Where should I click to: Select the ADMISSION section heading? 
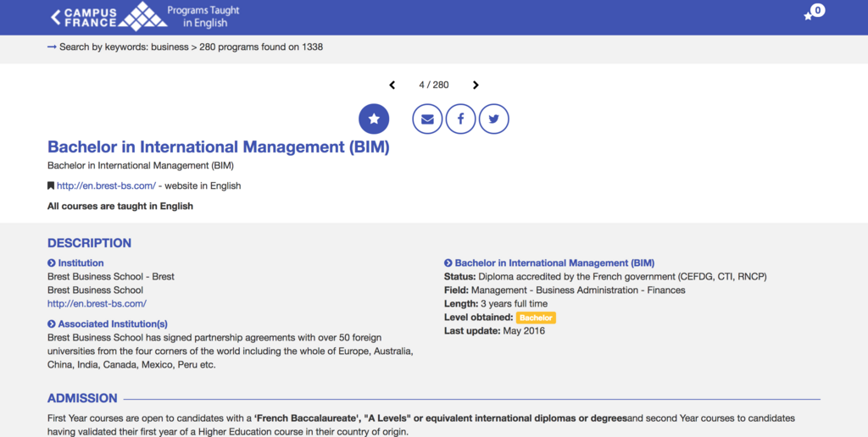pyautogui.click(x=82, y=398)
